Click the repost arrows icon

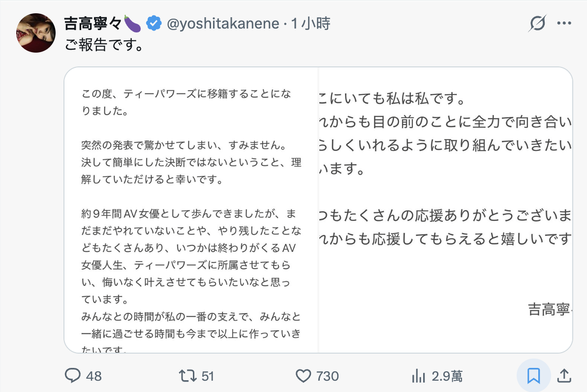186,376
